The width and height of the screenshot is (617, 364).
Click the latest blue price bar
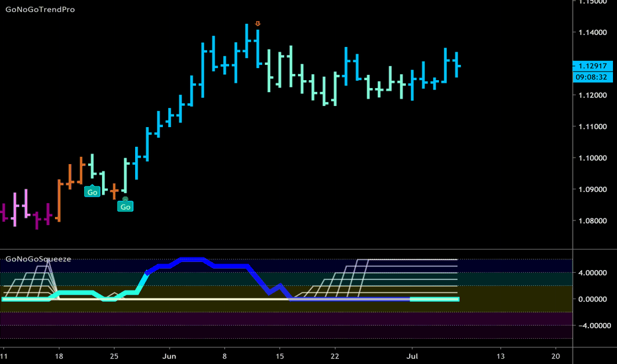click(456, 65)
